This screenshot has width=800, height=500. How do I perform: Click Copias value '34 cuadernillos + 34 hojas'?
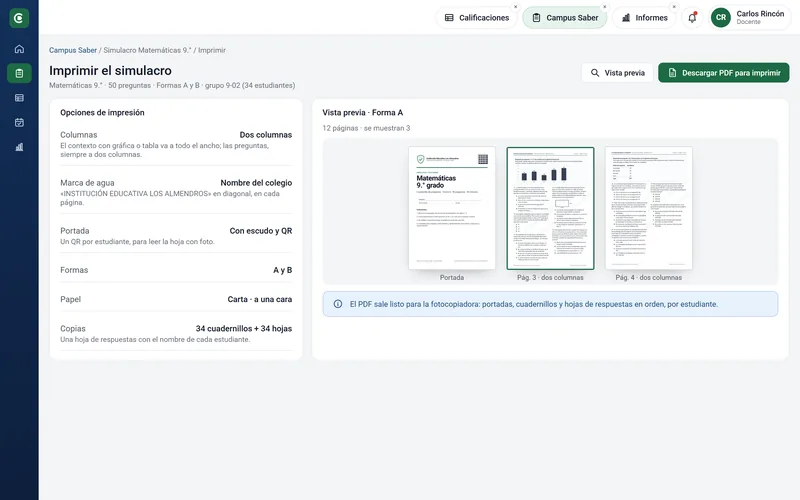pos(244,329)
